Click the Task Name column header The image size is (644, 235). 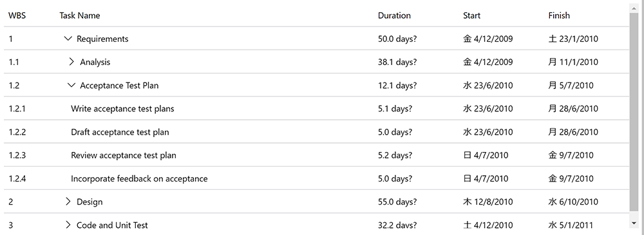80,15
